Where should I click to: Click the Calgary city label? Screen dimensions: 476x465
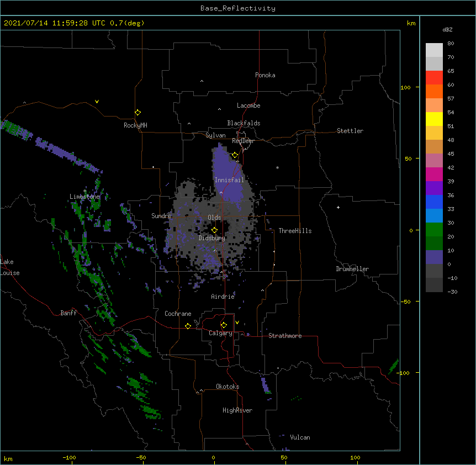[x=220, y=333]
